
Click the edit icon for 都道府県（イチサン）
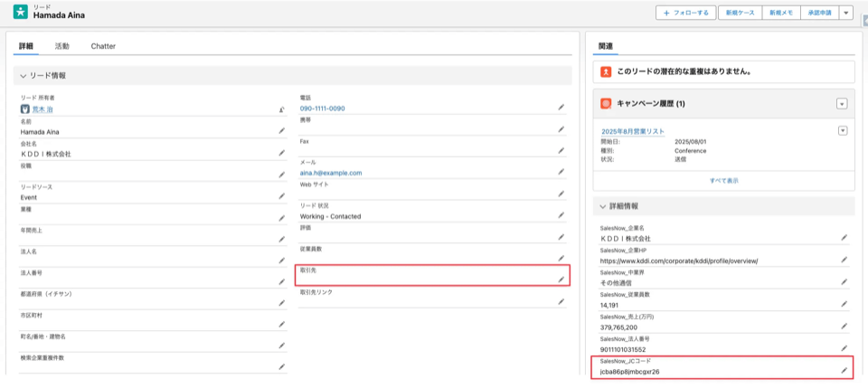click(x=282, y=303)
